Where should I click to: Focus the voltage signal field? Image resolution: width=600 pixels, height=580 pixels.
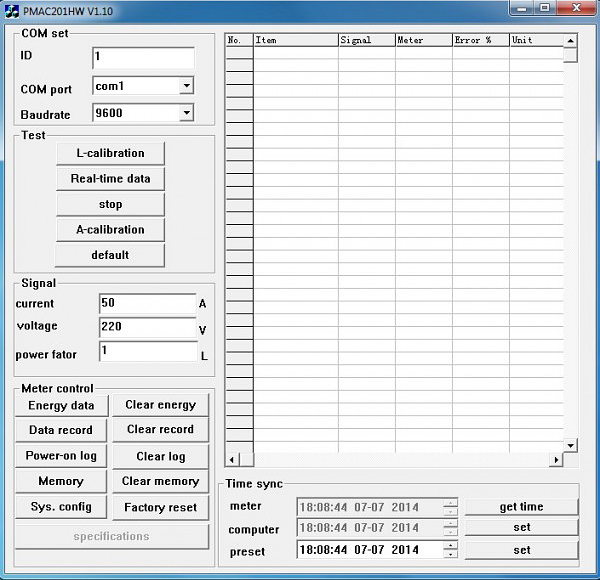tap(148, 327)
